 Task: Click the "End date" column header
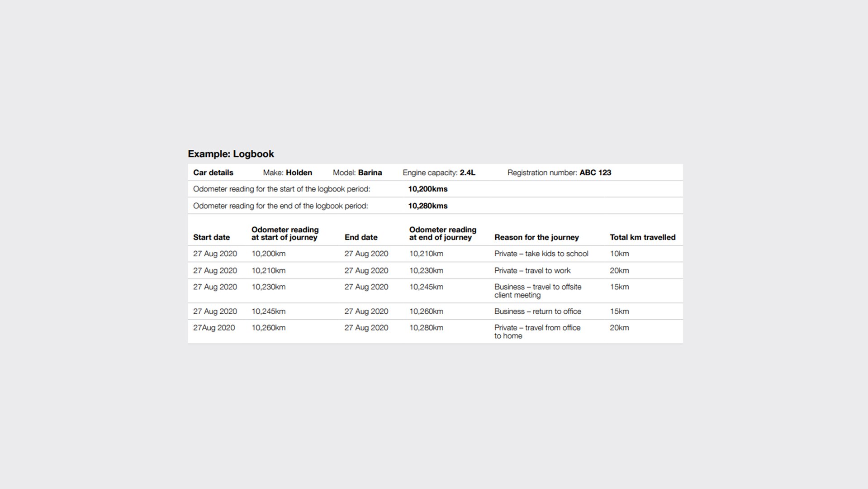(360, 237)
